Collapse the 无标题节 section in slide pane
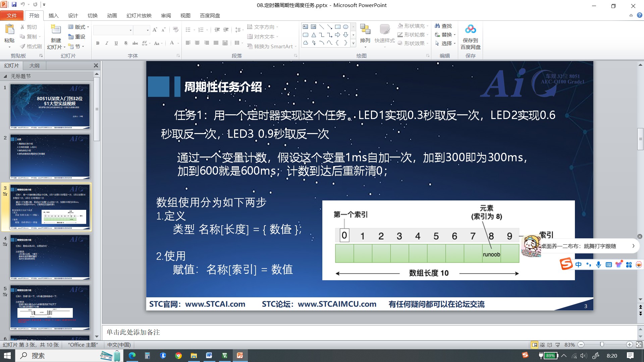The height and width of the screenshot is (362, 644). (x=5, y=76)
